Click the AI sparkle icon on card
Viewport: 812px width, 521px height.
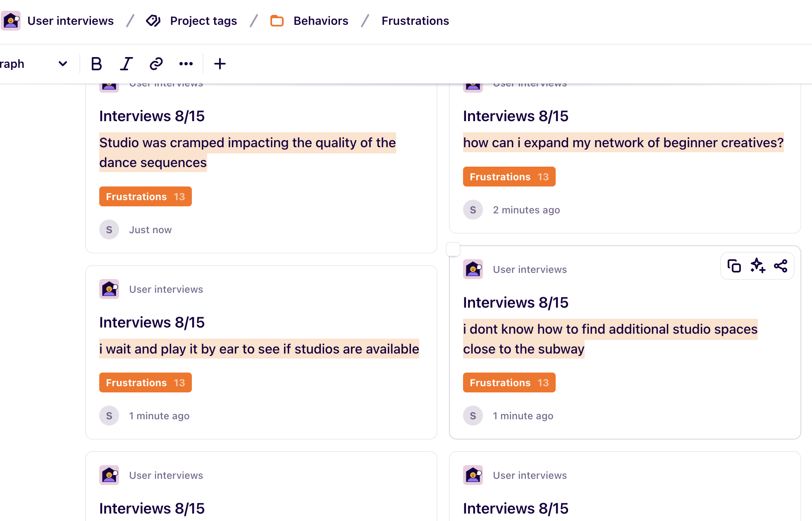pyautogui.click(x=757, y=266)
